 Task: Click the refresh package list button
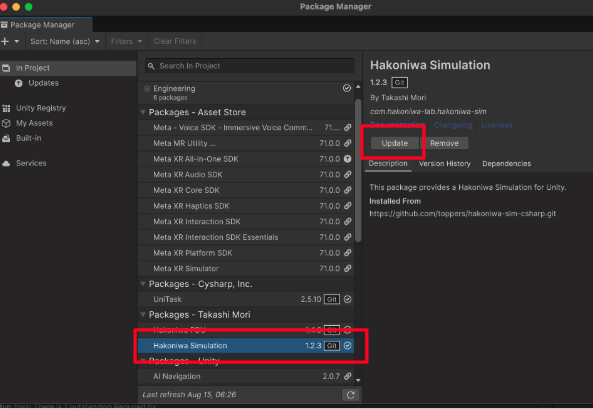tap(351, 395)
